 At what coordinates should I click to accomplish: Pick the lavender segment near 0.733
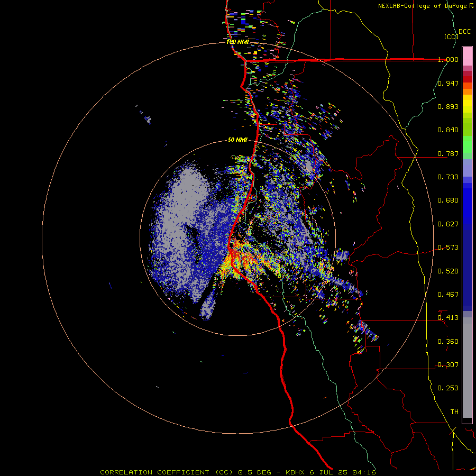pos(467,168)
